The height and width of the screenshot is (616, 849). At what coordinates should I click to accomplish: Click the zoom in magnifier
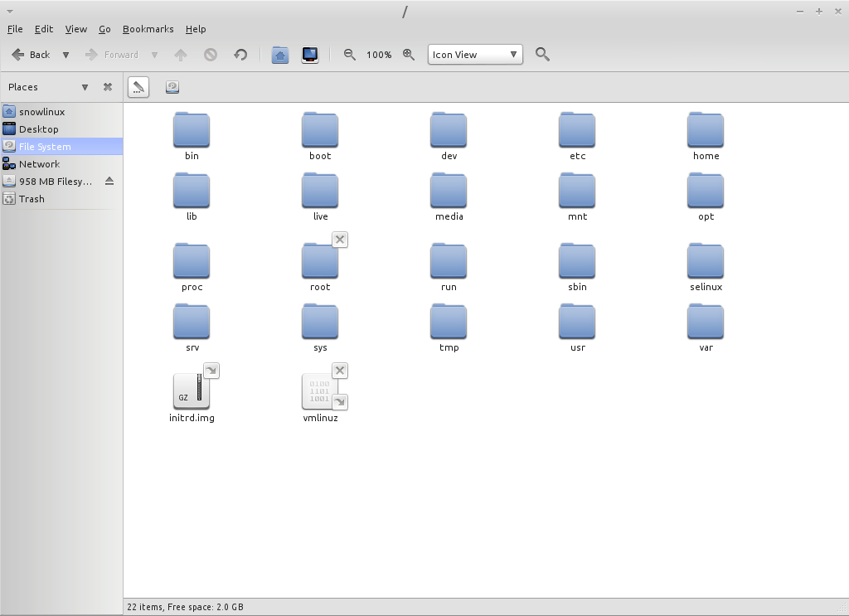click(x=409, y=55)
